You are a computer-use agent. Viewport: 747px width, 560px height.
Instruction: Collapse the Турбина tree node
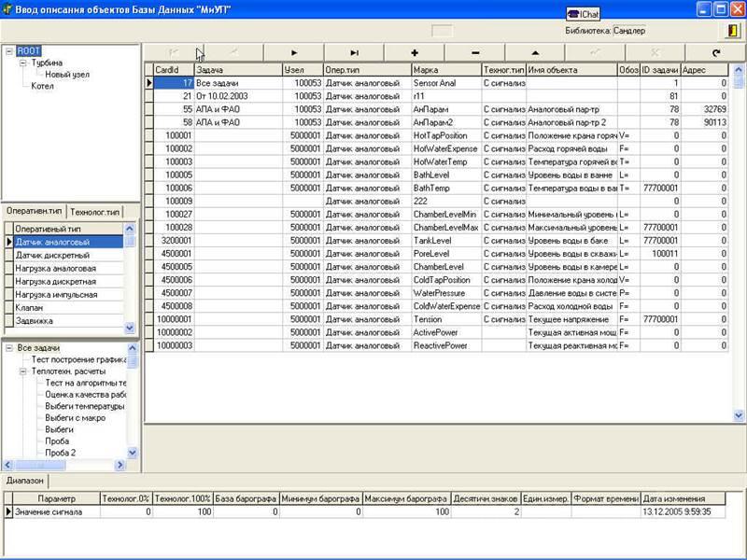pyautogui.click(x=22, y=63)
